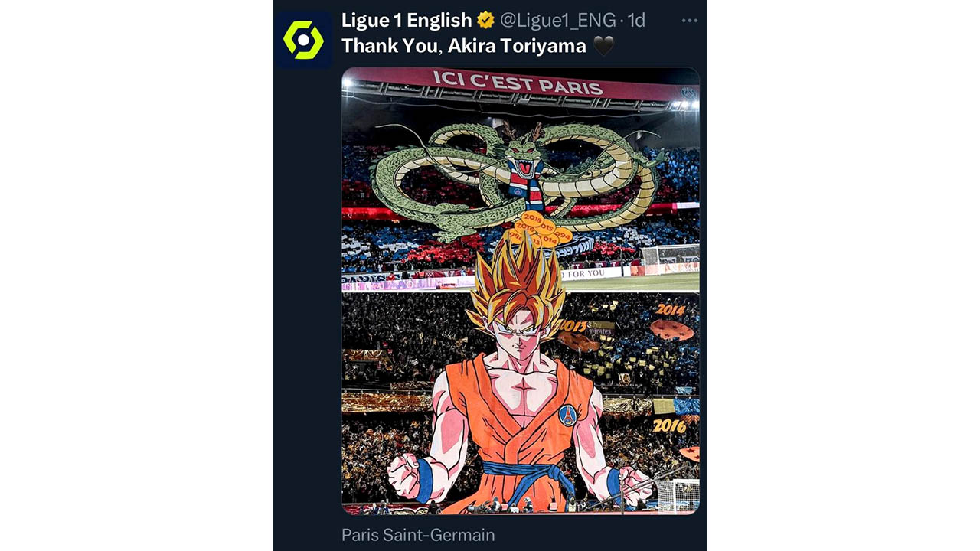The height and width of the screenshot is (551, 980).
Task: Click the goal net in the upper photo
Action: click(x=670, y=255)
